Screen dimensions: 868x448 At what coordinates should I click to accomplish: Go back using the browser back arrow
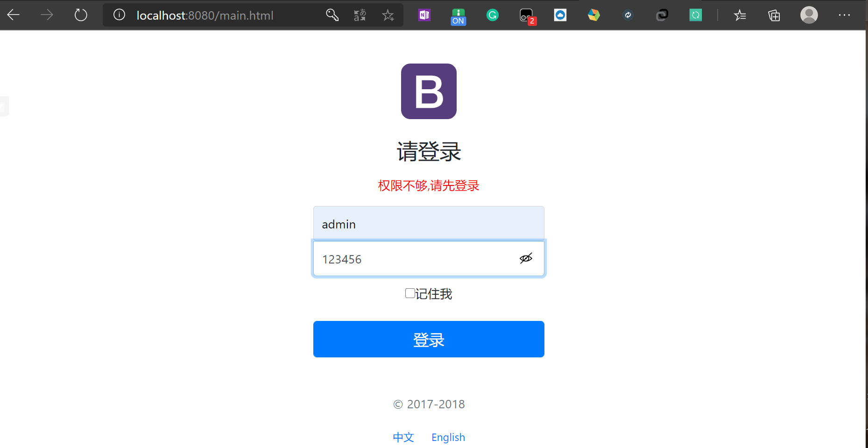[14, 15]
